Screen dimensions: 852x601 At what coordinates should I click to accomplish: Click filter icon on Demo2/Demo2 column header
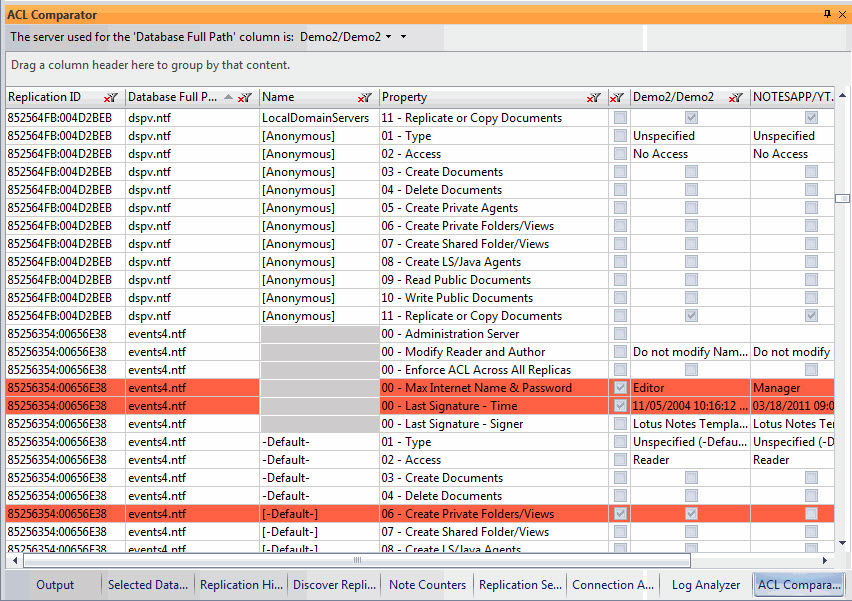click(736, 98)
